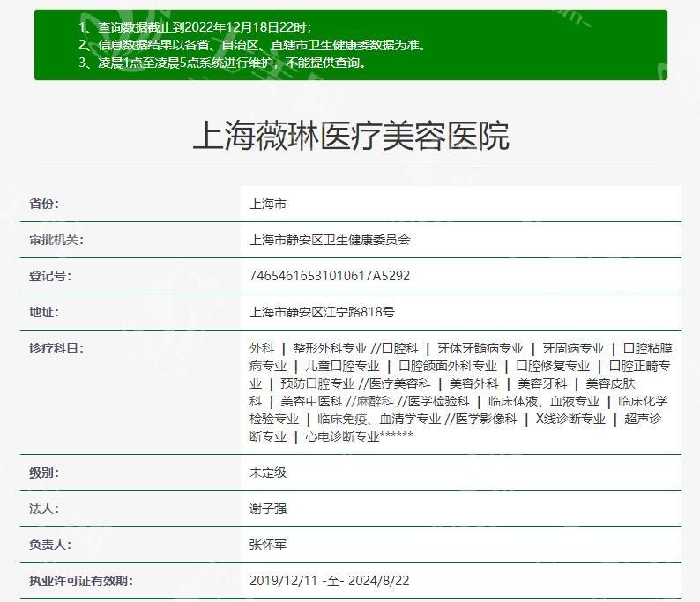Click validity period 2019/12/11 -至- 2024/8/22
700x602 pixels.
coord(330,581)
